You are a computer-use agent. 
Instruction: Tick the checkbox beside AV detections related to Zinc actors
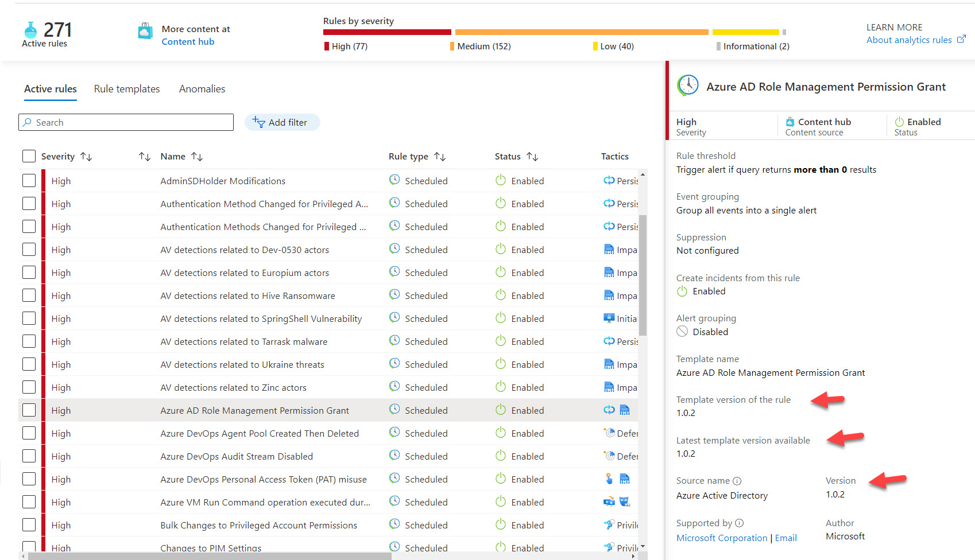point(29,387)
